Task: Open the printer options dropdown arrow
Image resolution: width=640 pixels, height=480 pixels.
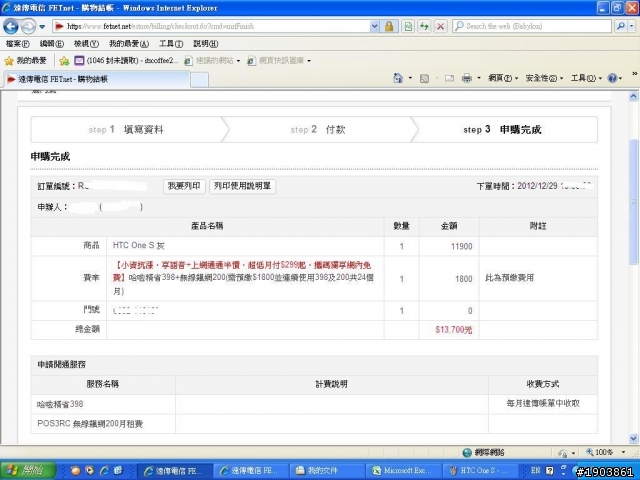Action: (479, 78)
